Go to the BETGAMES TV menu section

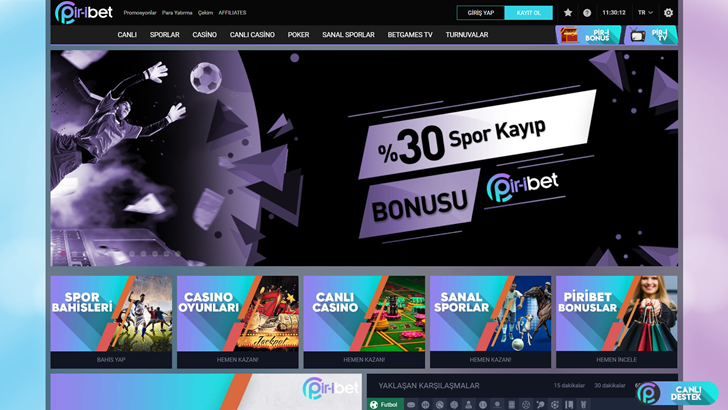pyautogui.click(x=410, y=35)
